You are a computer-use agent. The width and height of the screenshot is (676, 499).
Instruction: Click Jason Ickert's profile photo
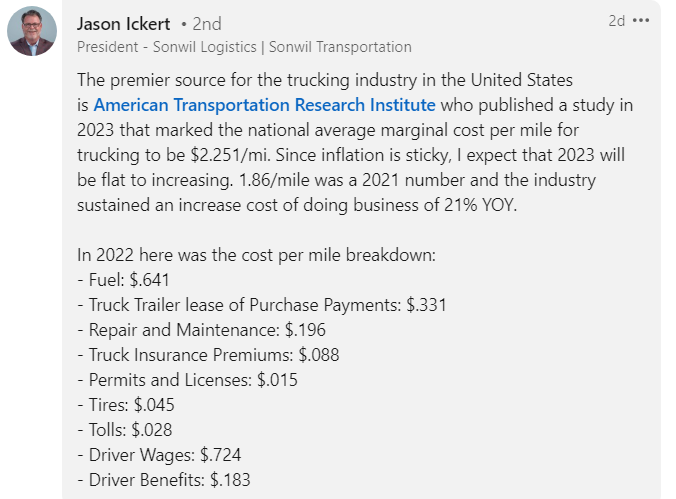pos(31,32)
